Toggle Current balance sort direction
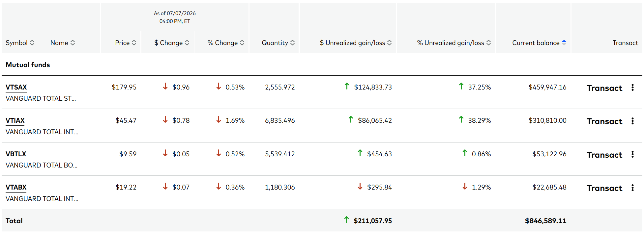 [539, 43]
